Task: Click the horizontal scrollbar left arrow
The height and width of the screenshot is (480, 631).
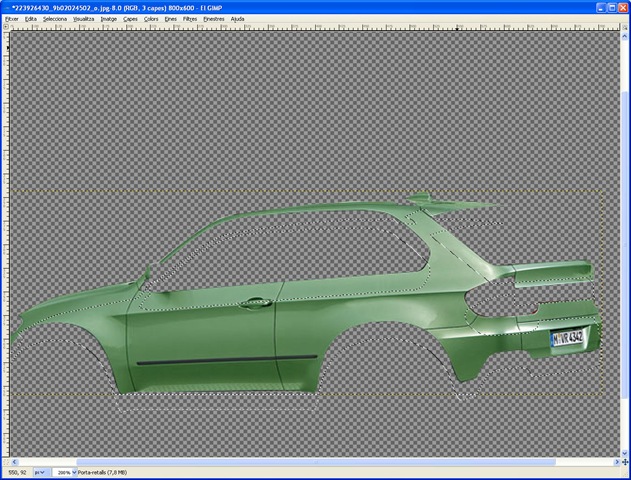Action: [14, 462]
